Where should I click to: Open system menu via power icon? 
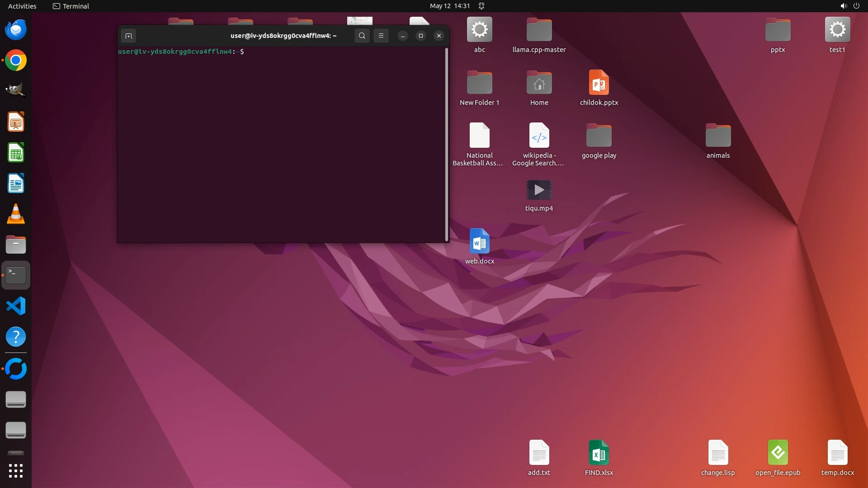(x=856, y=6)
